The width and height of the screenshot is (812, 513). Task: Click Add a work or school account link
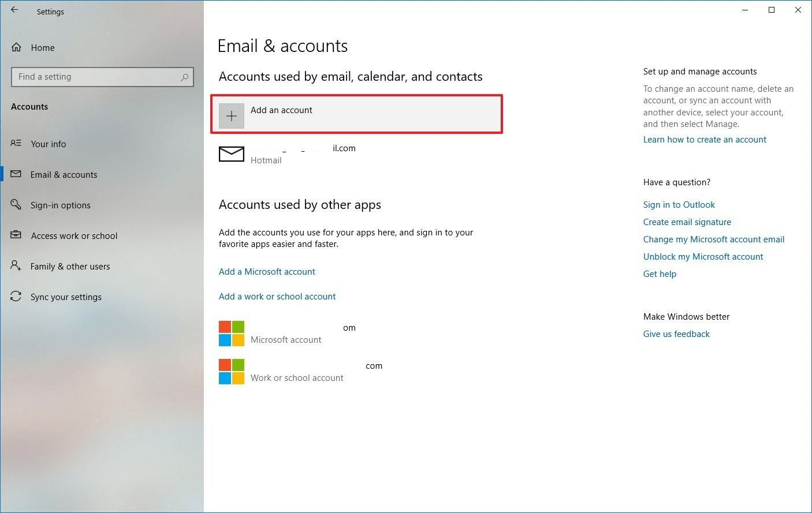[x=277, y=296]
